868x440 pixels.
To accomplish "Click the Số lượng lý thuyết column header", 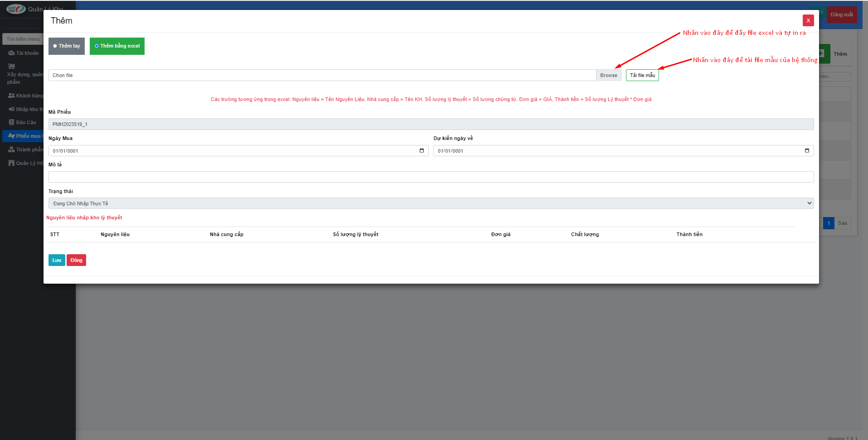I will pyautogui.click(x=356, y=234).
